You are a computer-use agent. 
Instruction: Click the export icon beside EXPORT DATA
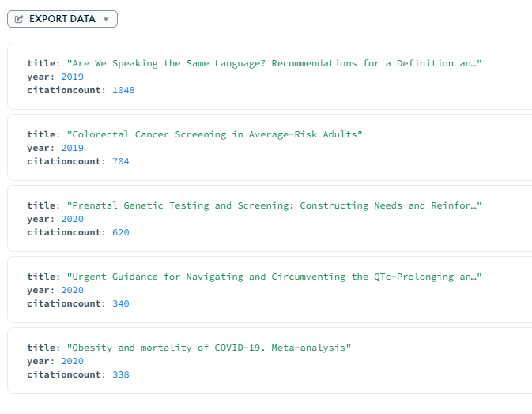pos(19,19)
